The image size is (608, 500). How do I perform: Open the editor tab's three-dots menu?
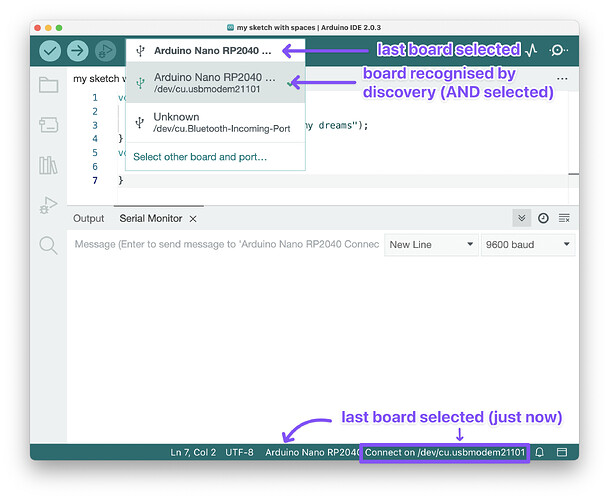[x=562, y=79]
